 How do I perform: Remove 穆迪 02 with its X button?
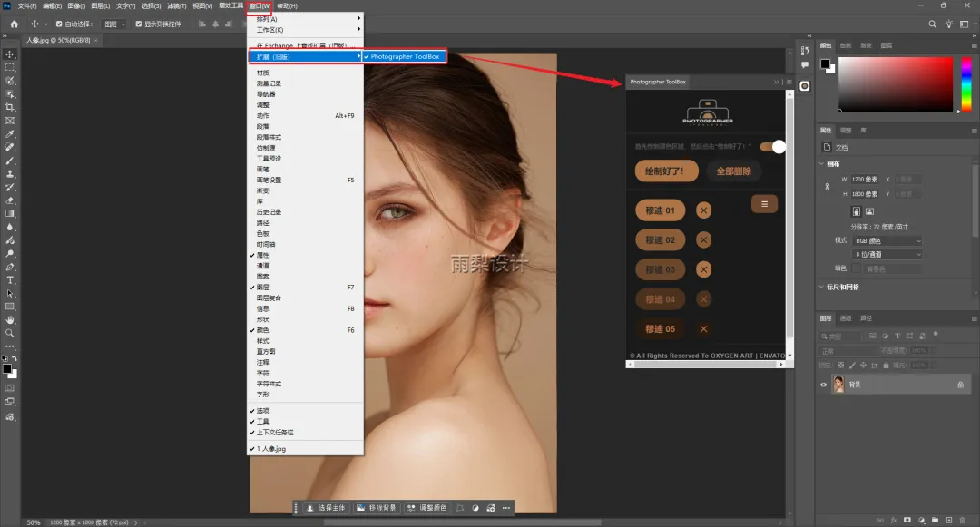tap(704, 239)
